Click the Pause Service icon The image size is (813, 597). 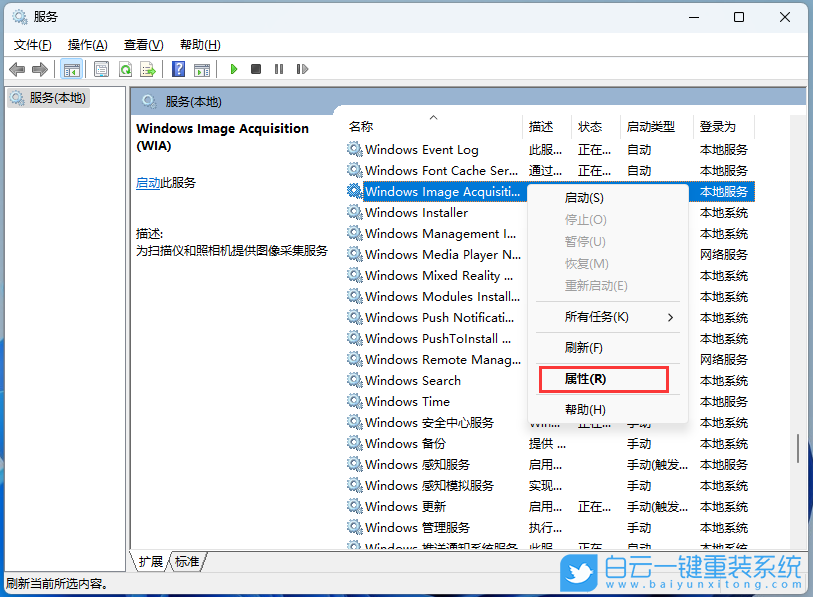click(x=279, y=69)
